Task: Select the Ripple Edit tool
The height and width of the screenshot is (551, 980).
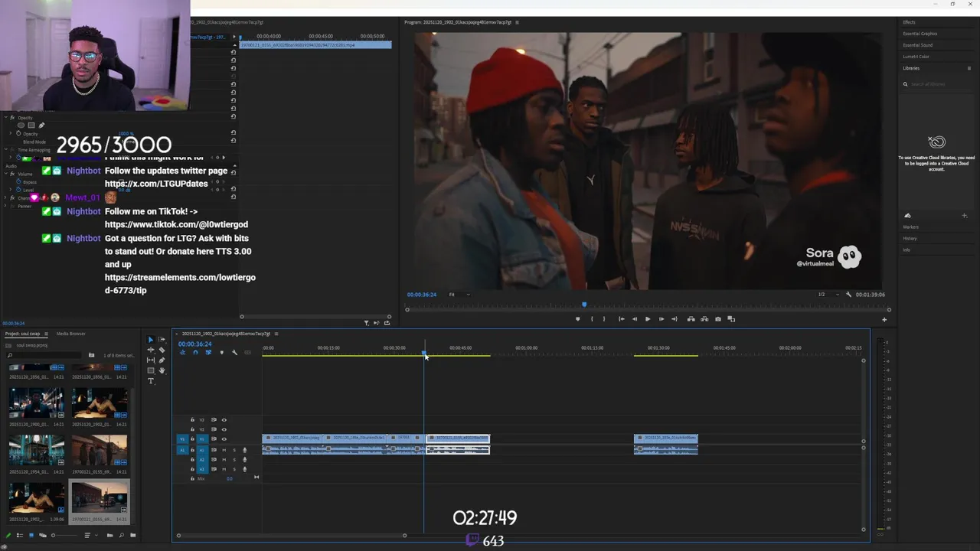Action: [151, 350]
